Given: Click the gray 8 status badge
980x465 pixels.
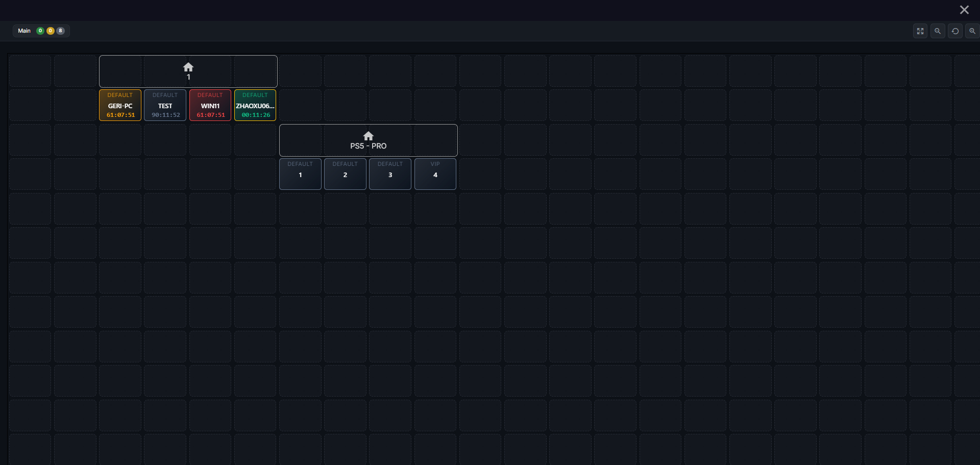Looking at the screenshot, I should pos(60,31).
